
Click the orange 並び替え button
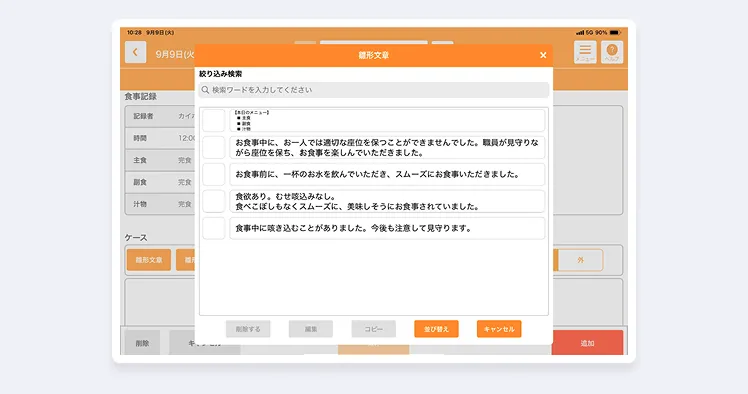[436, 329]
